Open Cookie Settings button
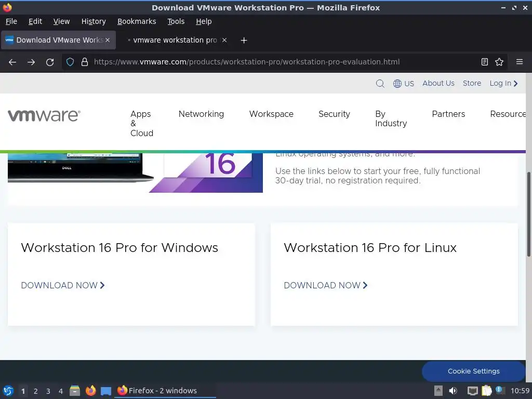The image size is (532, 399). (x=474, y=371)
